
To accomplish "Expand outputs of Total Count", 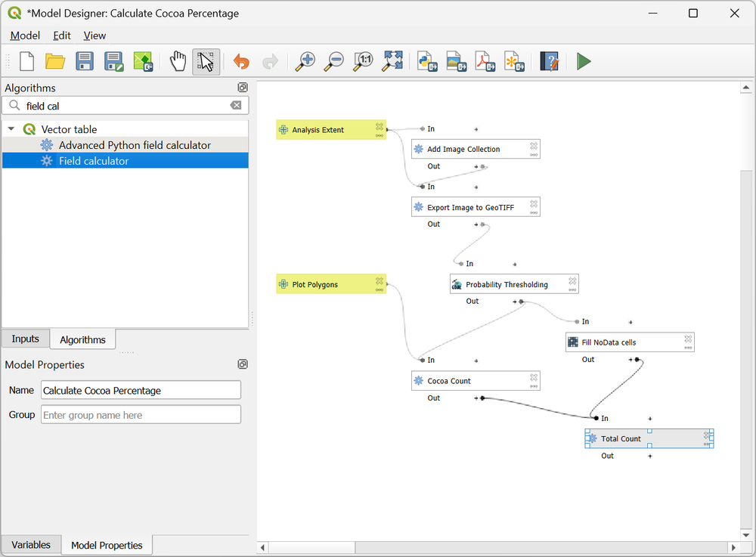I will tap(649, 456).
